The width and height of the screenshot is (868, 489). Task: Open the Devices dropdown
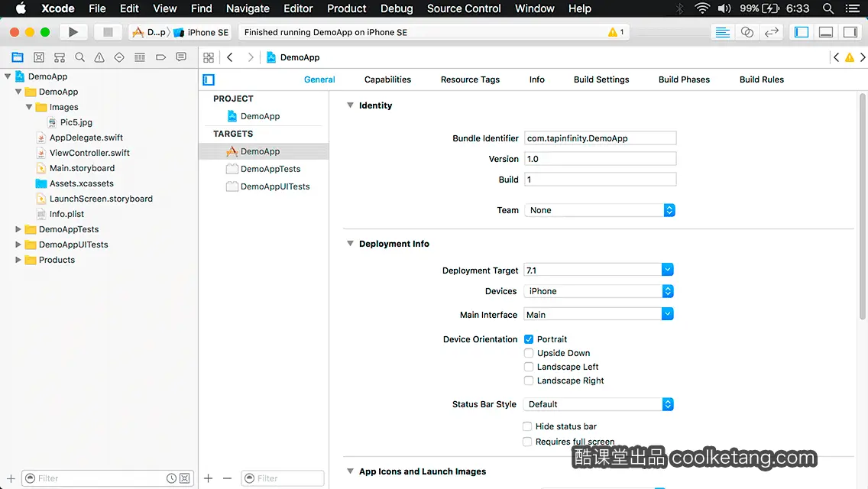tap(598, 291)
